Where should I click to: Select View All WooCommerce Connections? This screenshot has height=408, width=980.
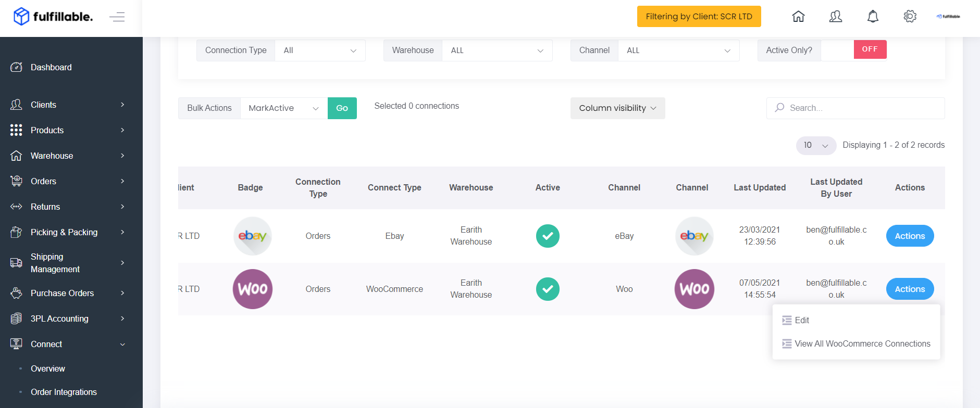[x=856, y=343]
